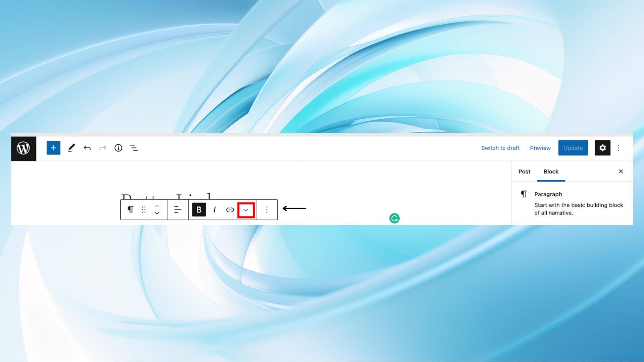Open the top-right Options three-dot menu
The height and width of the screenshot is (362, 644).
618,148
